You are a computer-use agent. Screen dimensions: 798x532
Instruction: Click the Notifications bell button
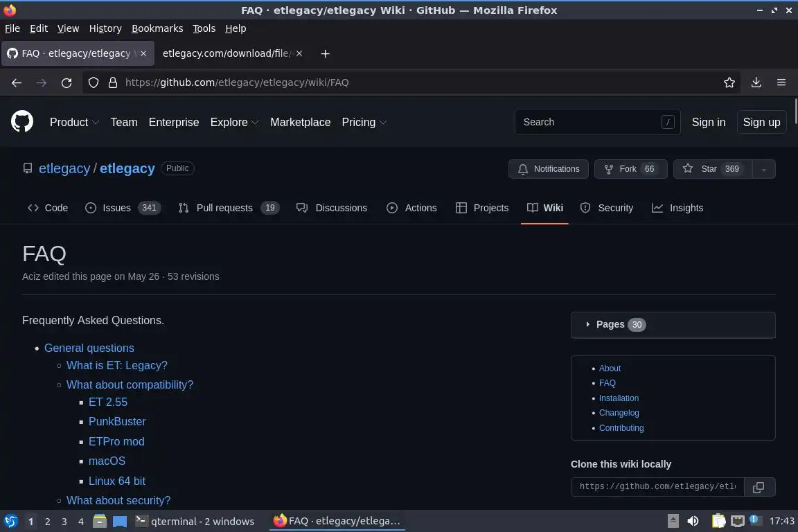548,169
